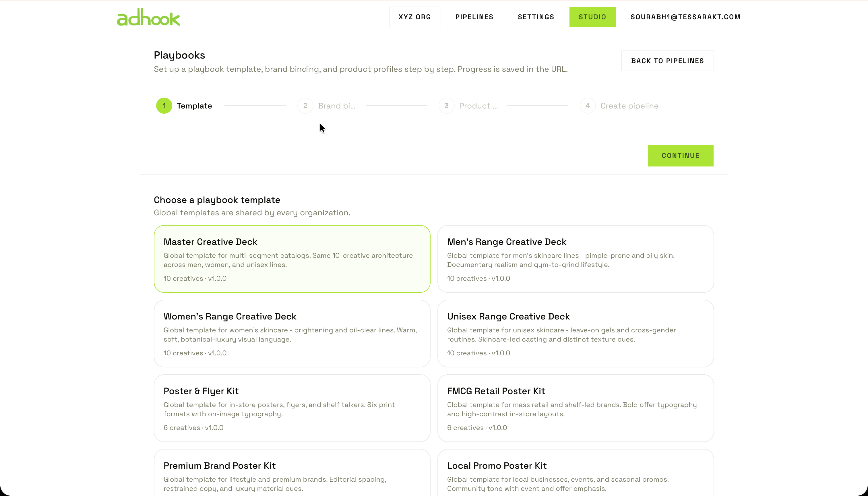Select the Studio nav item

pyautogui.click(x=592, y=17)
